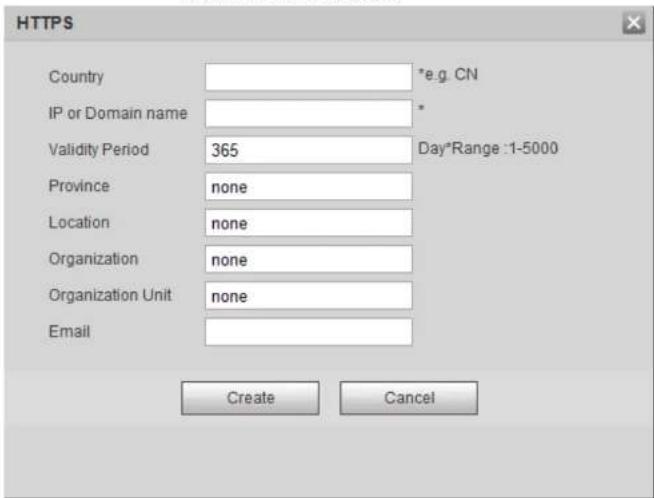Focus the Country input field
Screen dimensions: 654x498
point(309,77)
